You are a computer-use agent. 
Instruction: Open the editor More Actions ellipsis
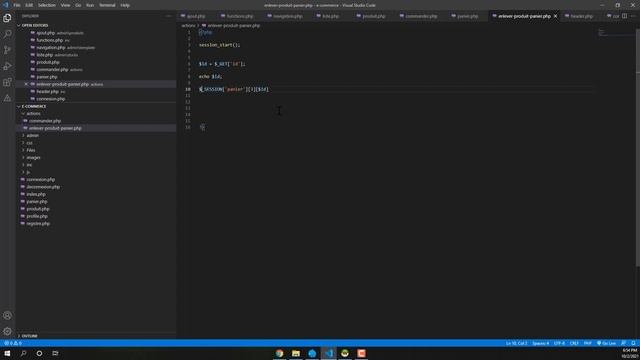click(x=633, y=16)
